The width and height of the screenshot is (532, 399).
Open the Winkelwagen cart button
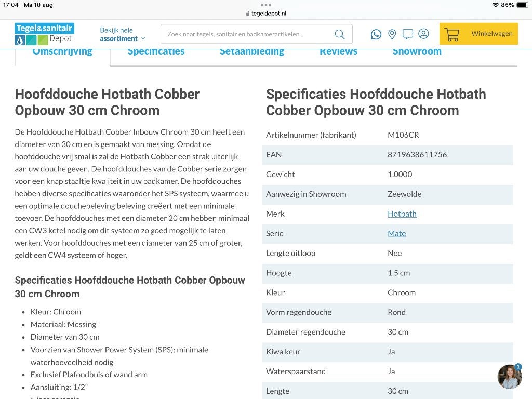478,34
